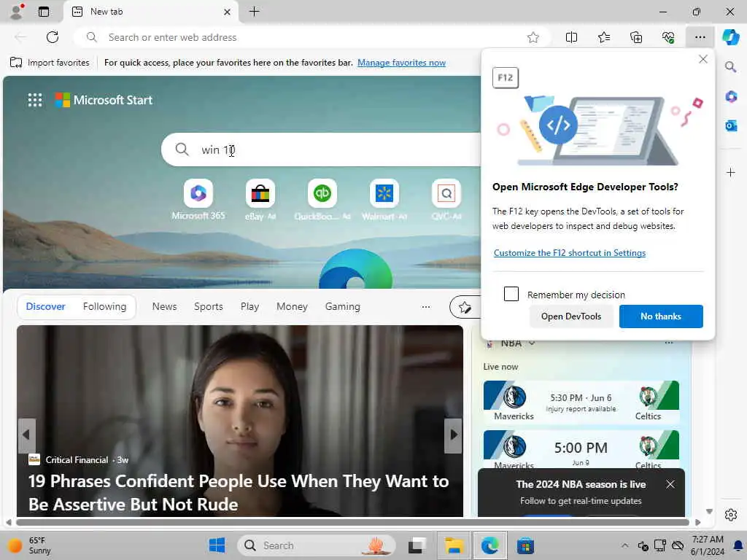Open Customize the F12 shortcut link

tap(569, 253)
